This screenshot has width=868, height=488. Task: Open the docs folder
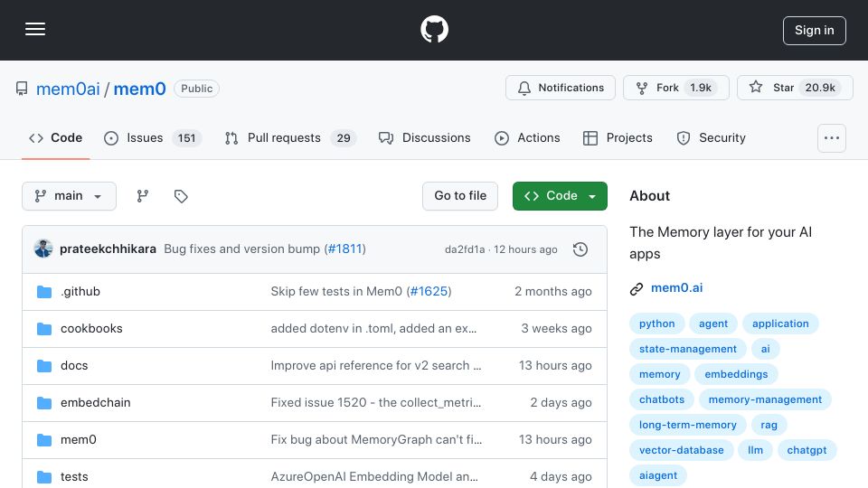74,366
